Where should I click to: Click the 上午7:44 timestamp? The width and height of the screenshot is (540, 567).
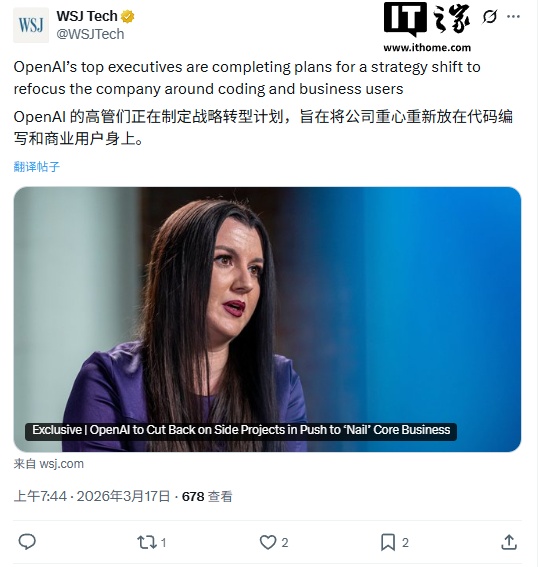point(40,496)
